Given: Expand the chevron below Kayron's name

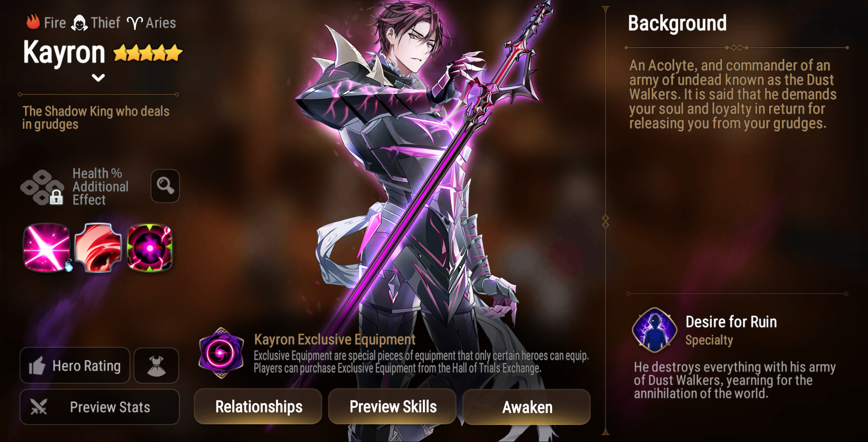Looking at the screenshot, I should pyautogui.click(x=98, y=78).
